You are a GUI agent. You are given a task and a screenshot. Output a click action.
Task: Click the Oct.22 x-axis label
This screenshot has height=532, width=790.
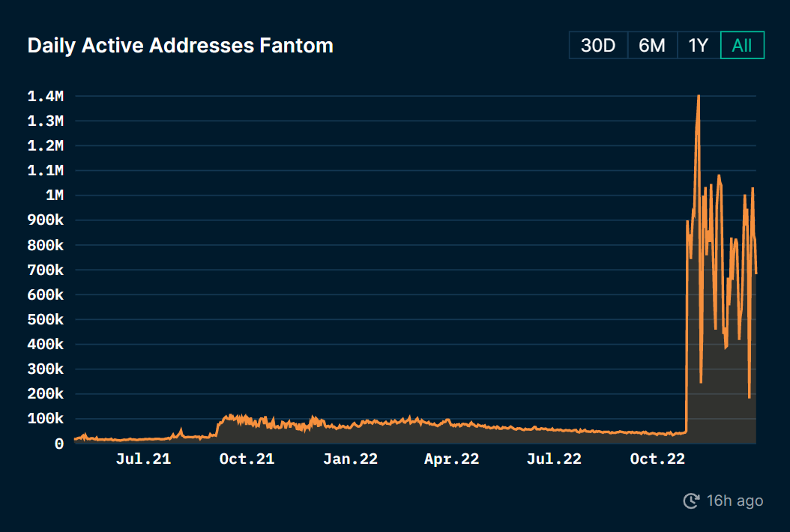click(657, 459)
